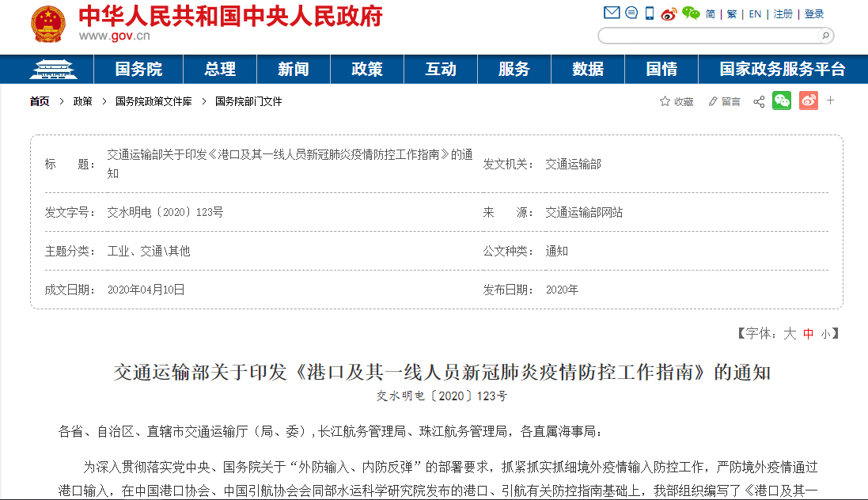
Task: Open the 国务院 navigation menu item
Action: click(138, 69)
